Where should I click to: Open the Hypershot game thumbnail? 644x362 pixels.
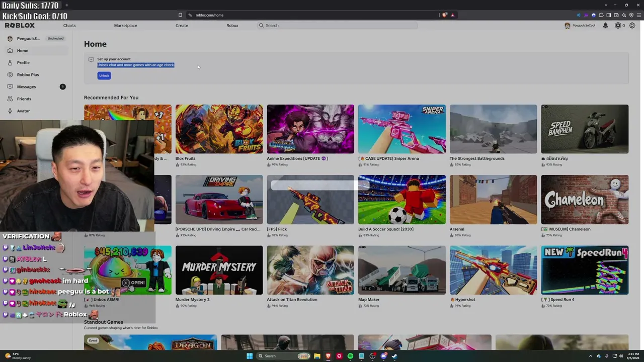493,270
